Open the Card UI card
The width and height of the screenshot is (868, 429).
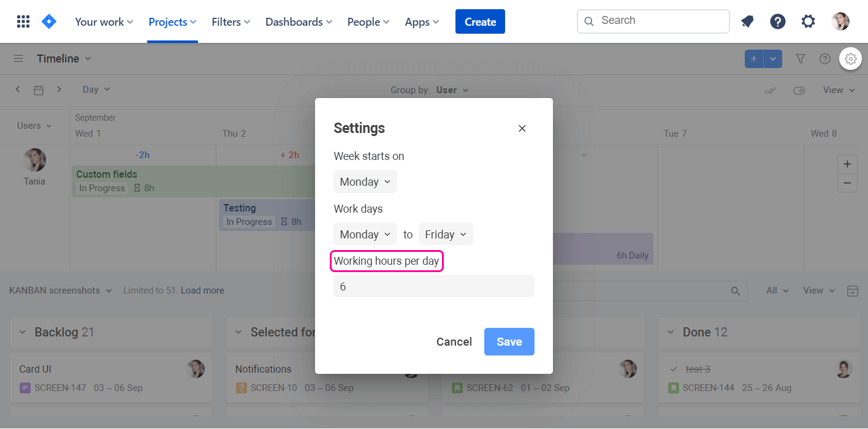point(111,378)
